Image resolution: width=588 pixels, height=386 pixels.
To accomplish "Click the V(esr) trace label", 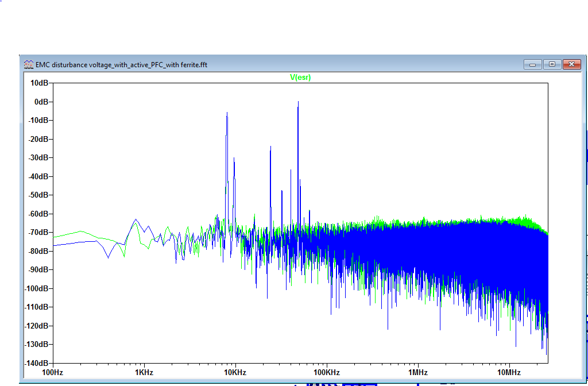I will pos(300,78).
